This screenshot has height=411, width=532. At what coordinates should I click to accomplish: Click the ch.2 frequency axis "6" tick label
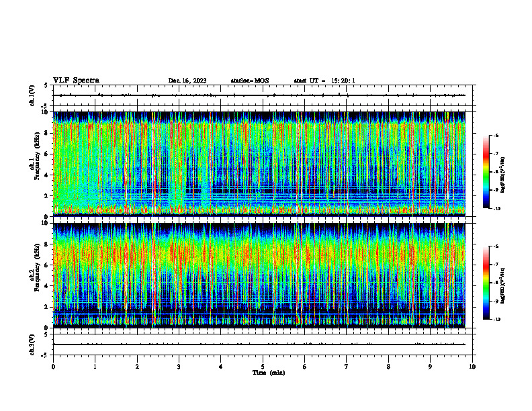tap(46, 265)
